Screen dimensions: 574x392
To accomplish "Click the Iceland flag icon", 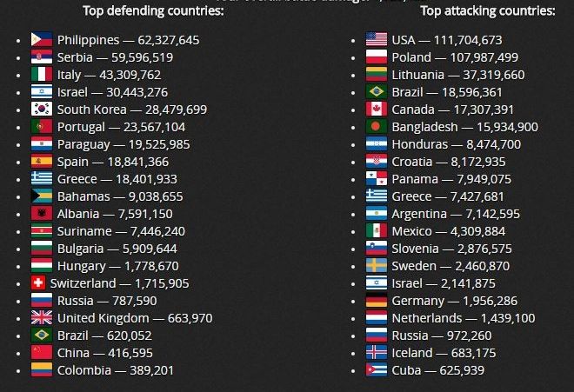I will [377, 353].
